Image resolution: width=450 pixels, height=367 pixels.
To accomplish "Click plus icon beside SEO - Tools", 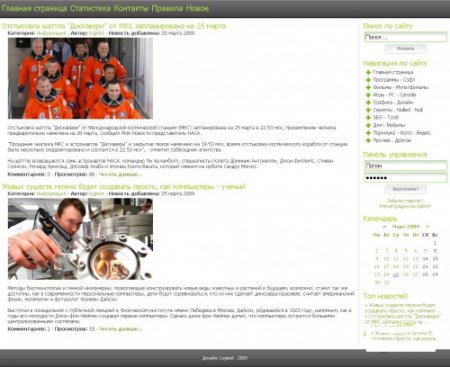I will click(368, 117).
